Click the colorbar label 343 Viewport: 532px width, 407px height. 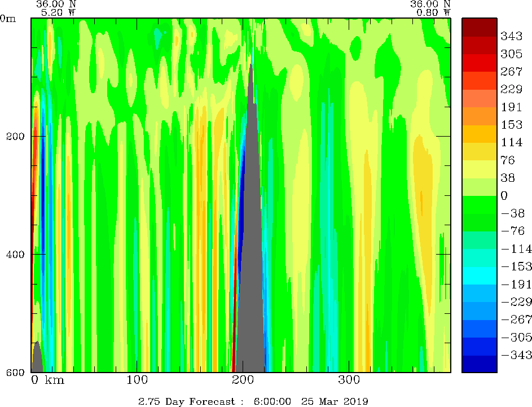click(x=511, y=36)
